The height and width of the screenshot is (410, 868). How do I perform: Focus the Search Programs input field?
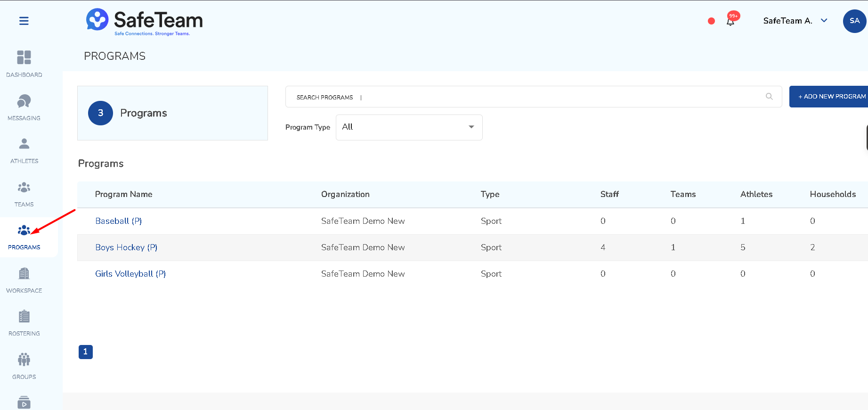point(534,97)
